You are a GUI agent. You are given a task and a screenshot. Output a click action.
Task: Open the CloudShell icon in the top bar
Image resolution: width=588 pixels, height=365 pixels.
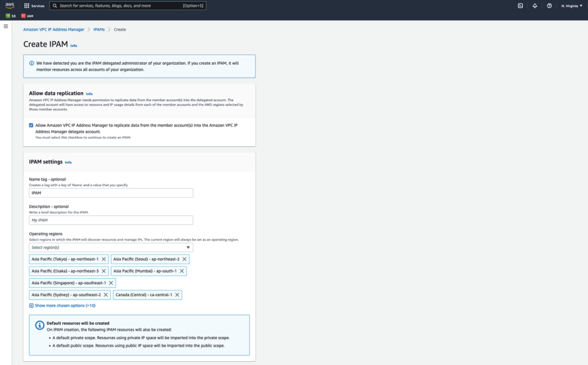coord(520,6)
